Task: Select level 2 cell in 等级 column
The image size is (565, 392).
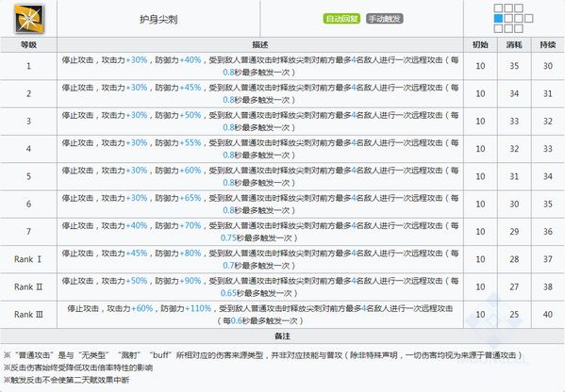Action: (28, 93)
